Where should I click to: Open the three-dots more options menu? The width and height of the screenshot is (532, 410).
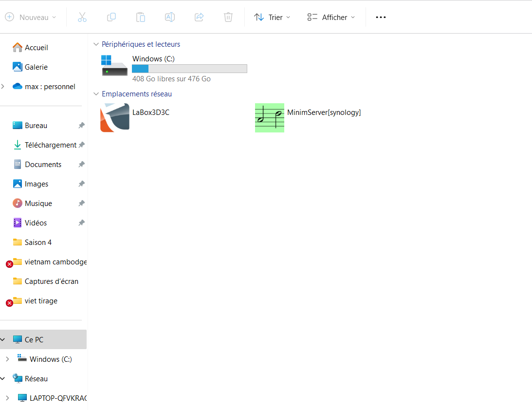pyautogui.click(x=381, y=17)
